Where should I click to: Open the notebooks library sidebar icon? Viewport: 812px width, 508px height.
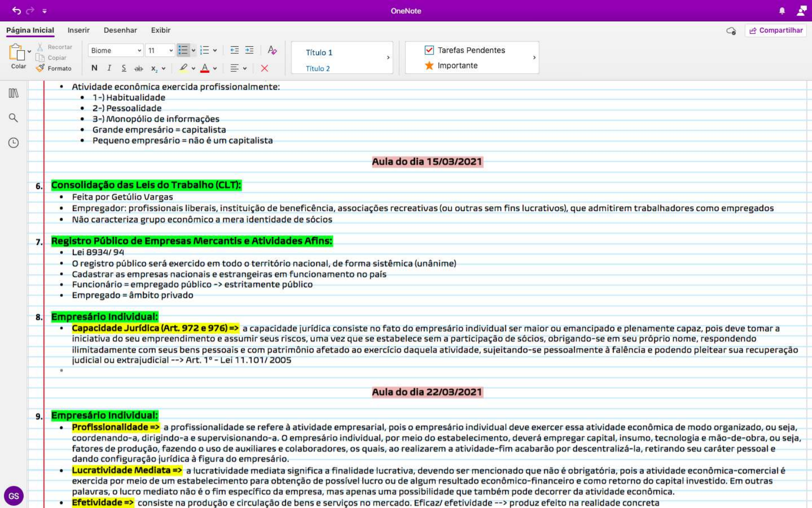click(14, 93)
